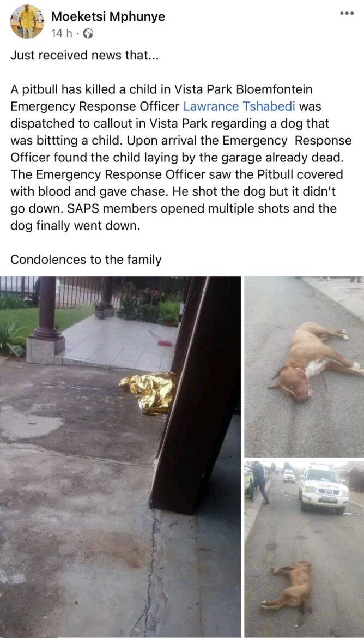Open Lawrance Tshabedi's tagged profile link

[241, 106]
